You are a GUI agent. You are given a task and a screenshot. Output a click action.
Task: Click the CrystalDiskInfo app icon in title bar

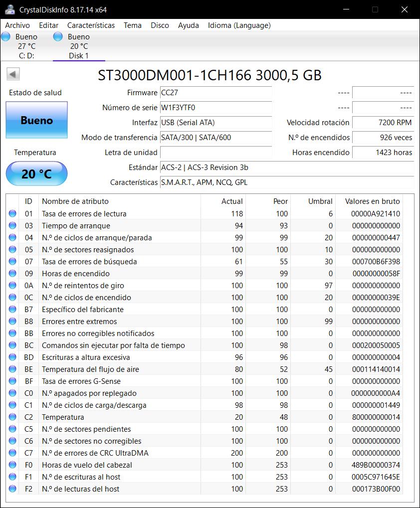10,9
